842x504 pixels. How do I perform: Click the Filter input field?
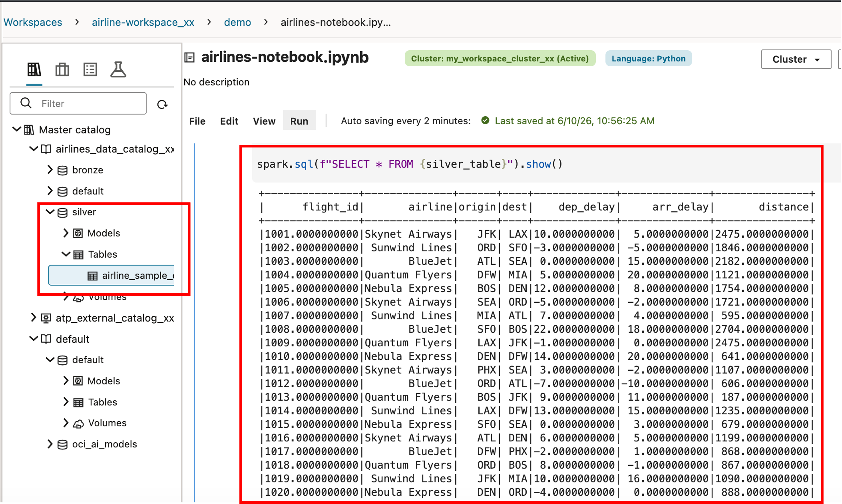78,103
